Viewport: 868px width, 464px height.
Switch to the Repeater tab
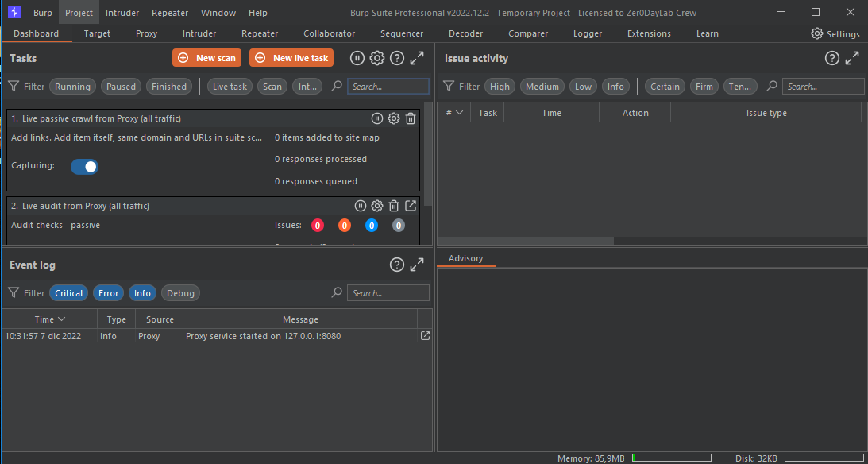(260, 34)
